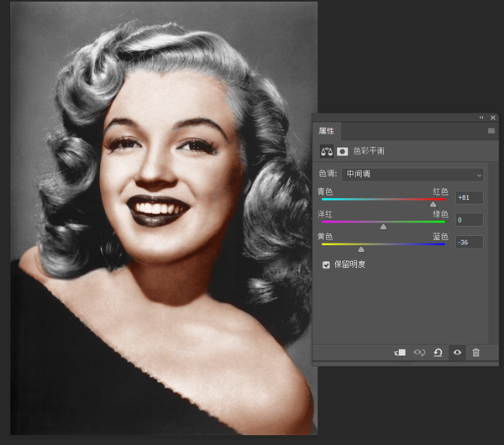Switch to the 属性 tab
The width and height of the screenshot is (504, 445).
tap(326, 131)
